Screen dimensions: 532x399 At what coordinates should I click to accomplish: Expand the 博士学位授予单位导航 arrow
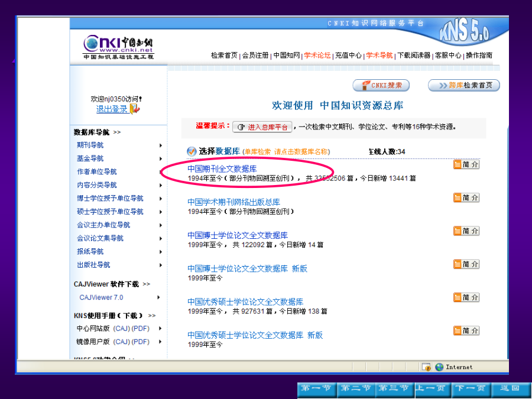pos(161,199)
